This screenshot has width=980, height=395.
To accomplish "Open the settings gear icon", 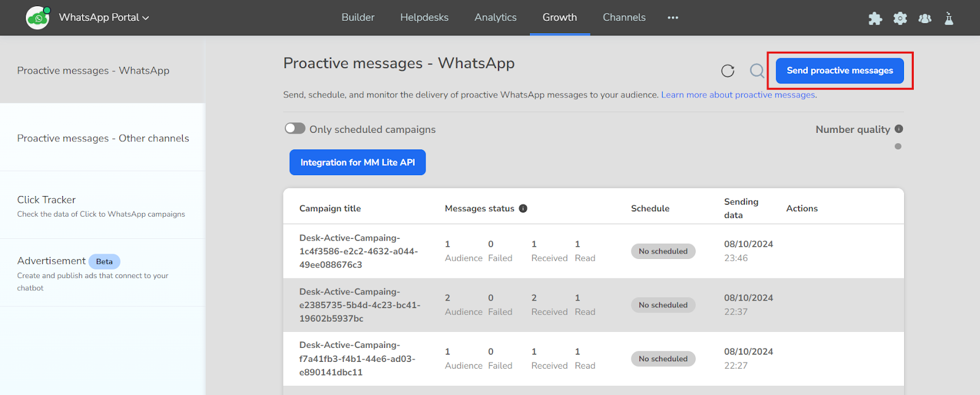I will 900,18.
